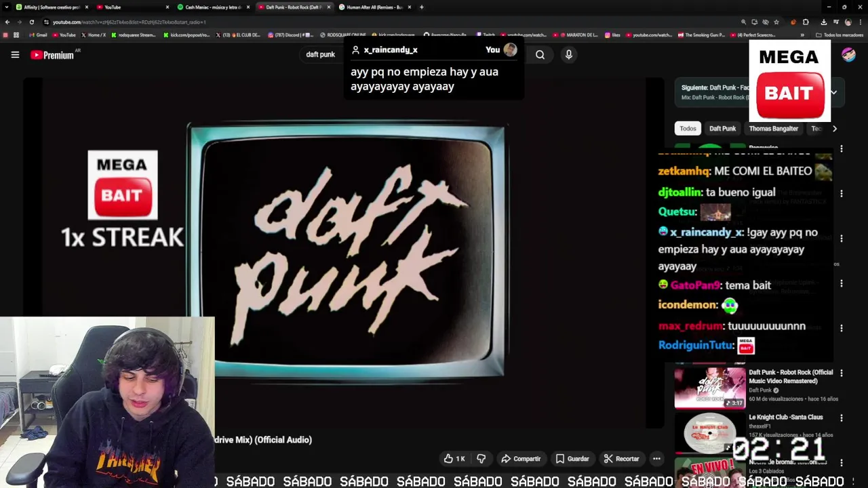The width and height of the screenshot is (868, 488).
Task: Open the EL CLUB DE... X bookmark
Action: (x=239, y=35)
